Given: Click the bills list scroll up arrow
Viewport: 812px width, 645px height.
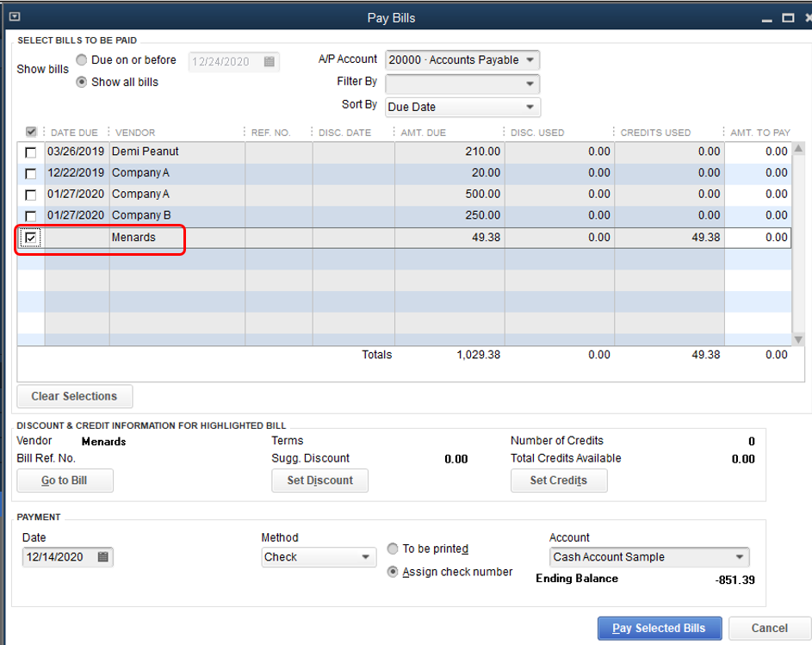Looking at the screenshot, I should (798, 149).
